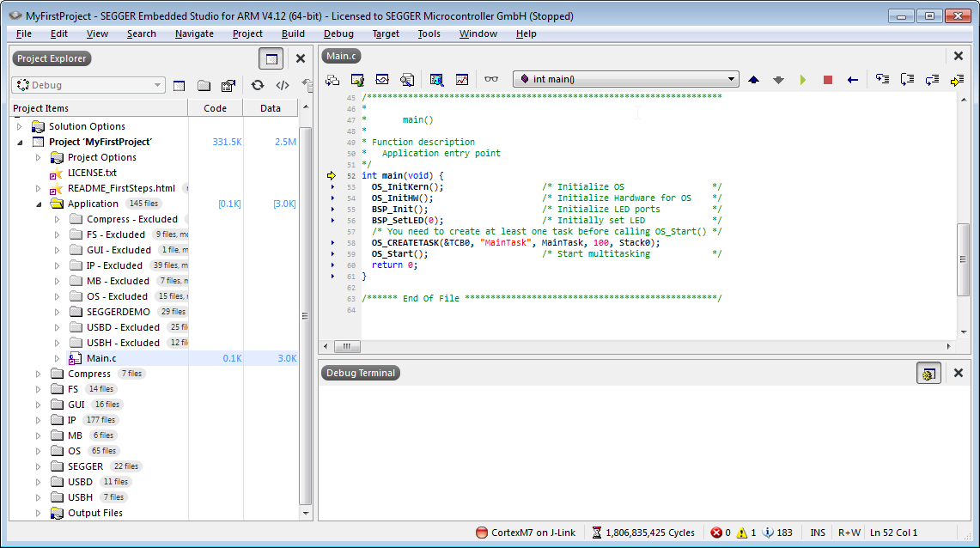Click the yellow arrow run-to-cursor icon

pyautogui.click(x=957, y=80)
